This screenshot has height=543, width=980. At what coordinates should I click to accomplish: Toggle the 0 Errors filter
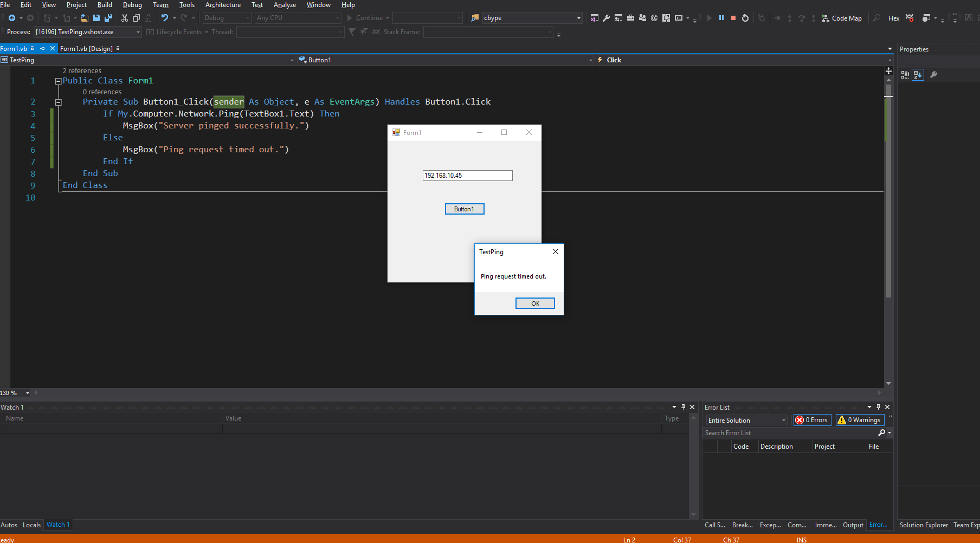point(812,420)
